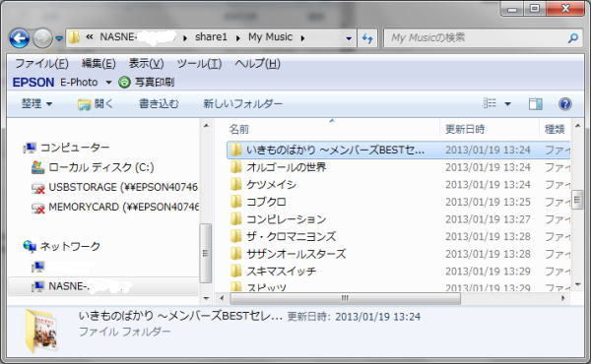Viewport: 591px width, 364px height.
Task: Create a 新しいフォルダー
Action: coord(242,103)
